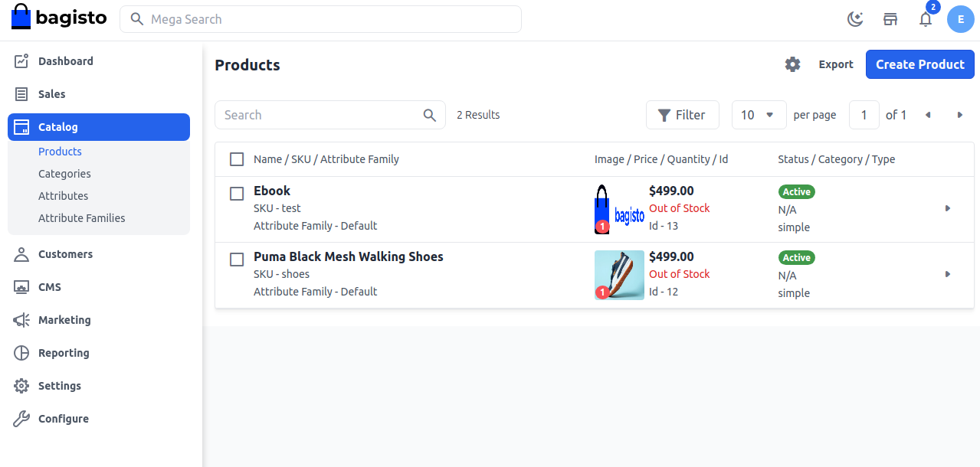The width and height of the screenshot is (980, 467).
Task: Navigate to Customers in the sidebar
Action: (65, 254)
